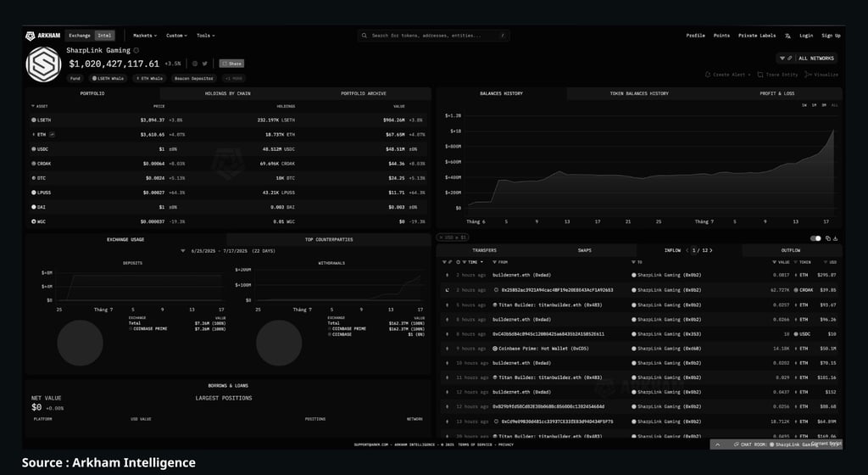868x475 pixels.
Task: Click the Sign Up link
Action: pyautogui.click(x=831, y=36)
